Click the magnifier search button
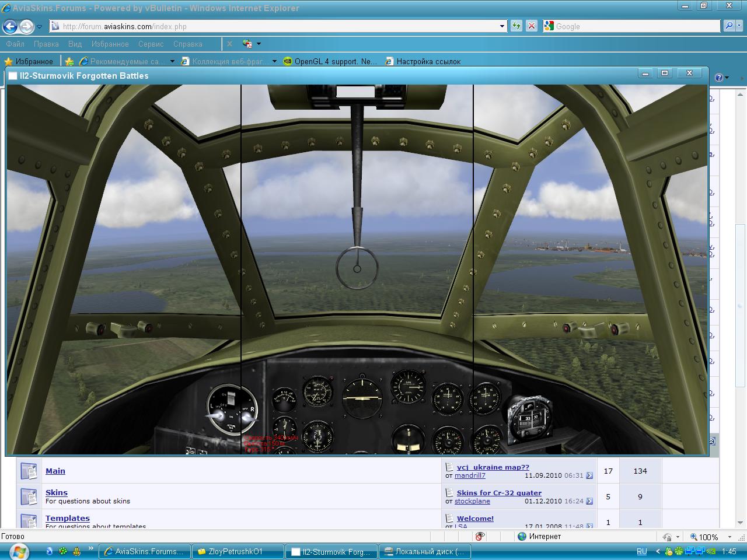 coord(728,26)
